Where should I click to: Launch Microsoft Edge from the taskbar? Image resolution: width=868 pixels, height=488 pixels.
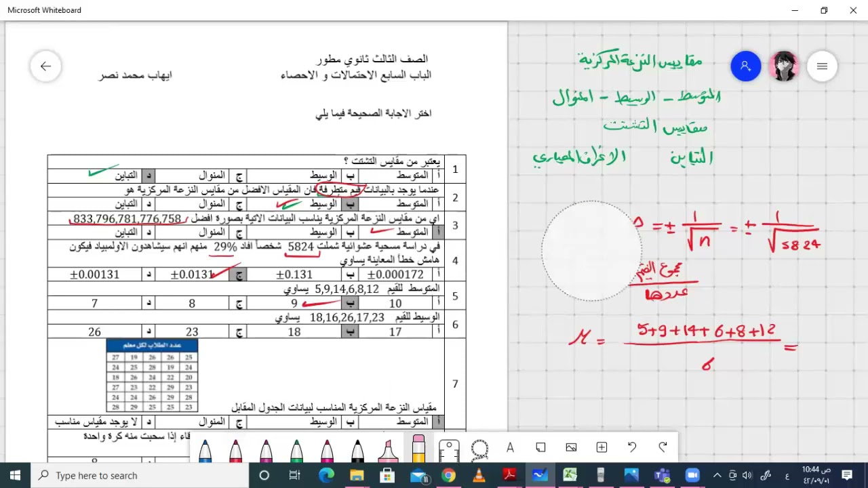click(x=326, y=475)
